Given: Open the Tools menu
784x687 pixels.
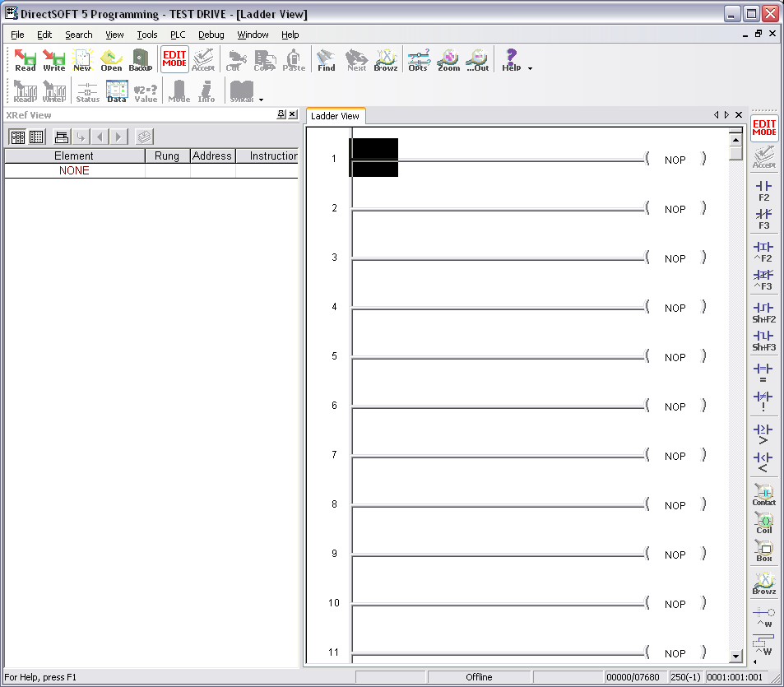Looking at the screenshot, I should click(x=147, y=35).
